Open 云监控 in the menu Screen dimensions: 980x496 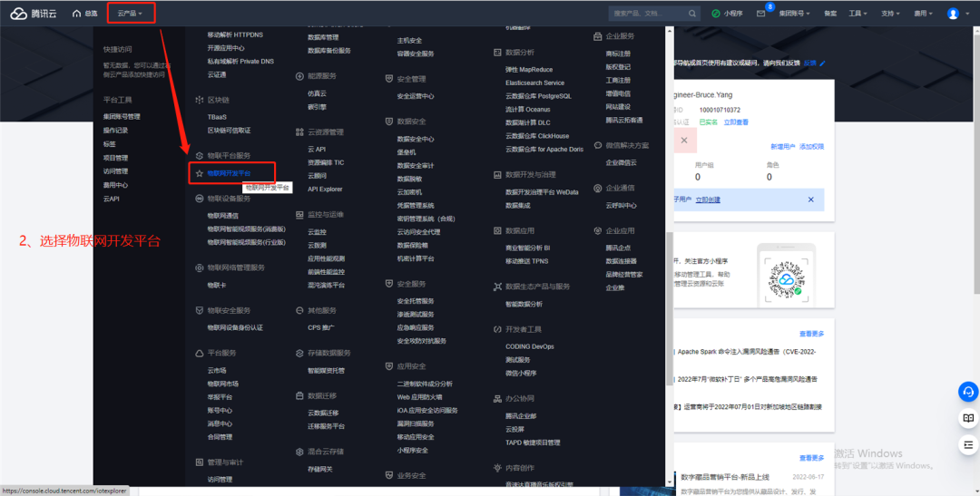pyautogui.click(x=317, y=232)
